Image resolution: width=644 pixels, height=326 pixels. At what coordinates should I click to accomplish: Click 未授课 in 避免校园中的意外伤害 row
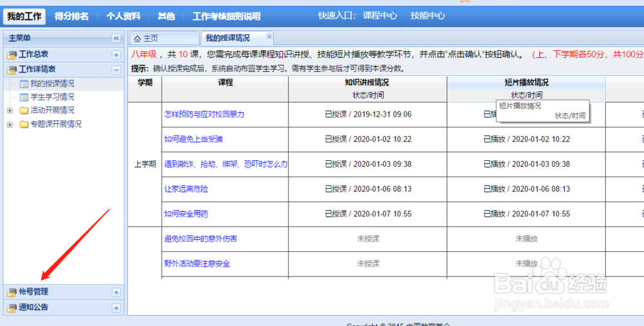click(368, 239)
